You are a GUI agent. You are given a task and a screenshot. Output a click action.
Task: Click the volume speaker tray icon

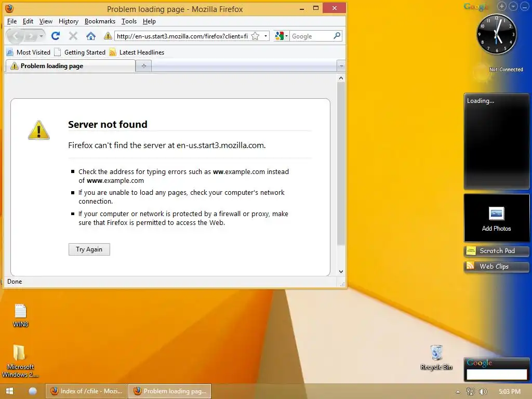483,392
